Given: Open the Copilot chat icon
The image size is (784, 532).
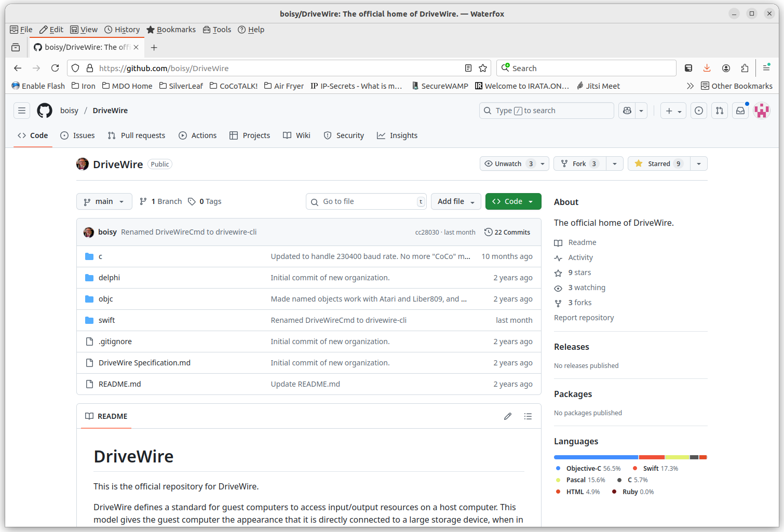Looking at the screenshot, I should tap(627, 111).
